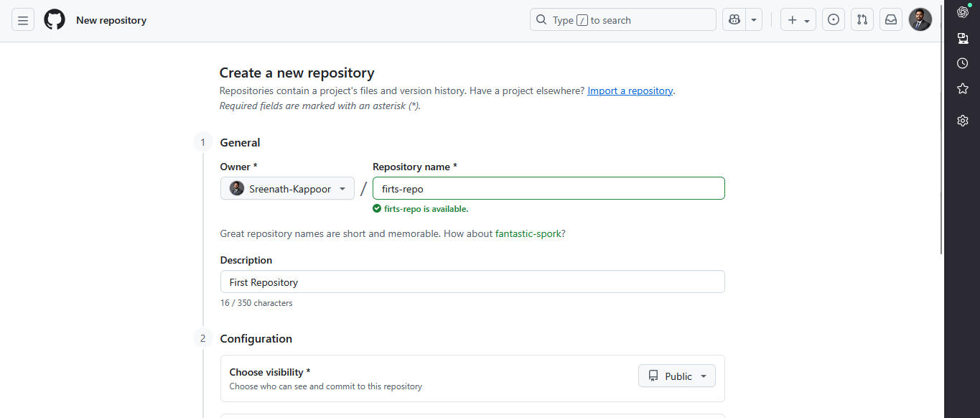Check notifications via the inbox icon
The image size is (980, 418).
pos(890,19)
